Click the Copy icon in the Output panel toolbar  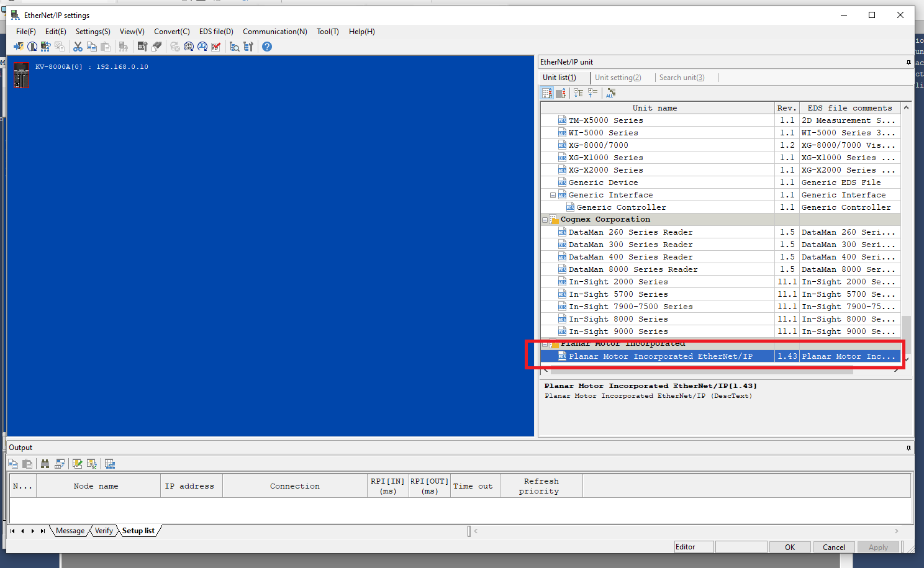pos(13,464)
